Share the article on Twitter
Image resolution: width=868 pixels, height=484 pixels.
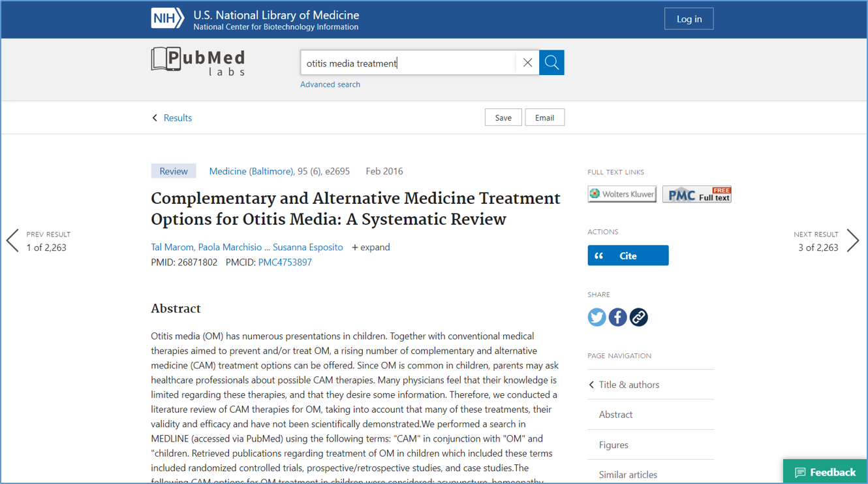click(597, 317)
